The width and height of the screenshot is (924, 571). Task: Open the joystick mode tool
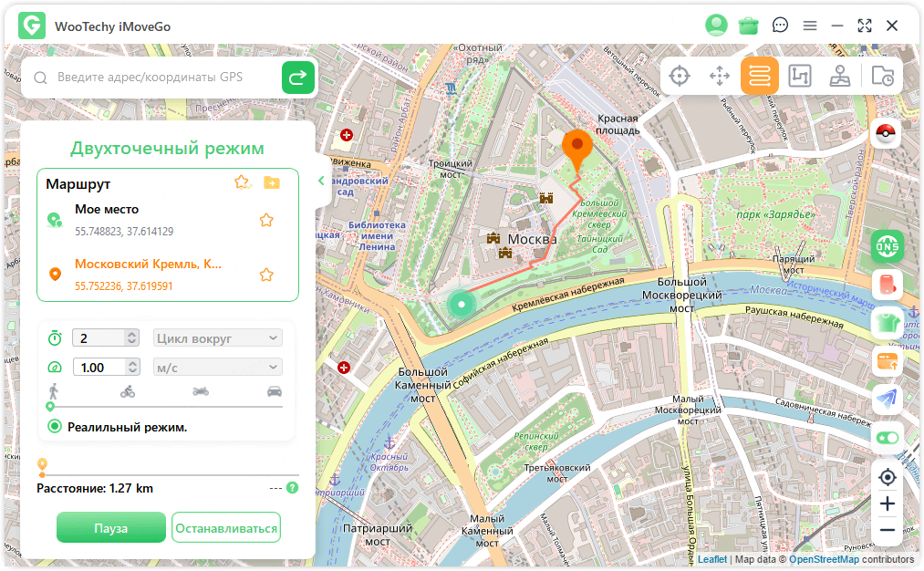click(x=840, y=77)
